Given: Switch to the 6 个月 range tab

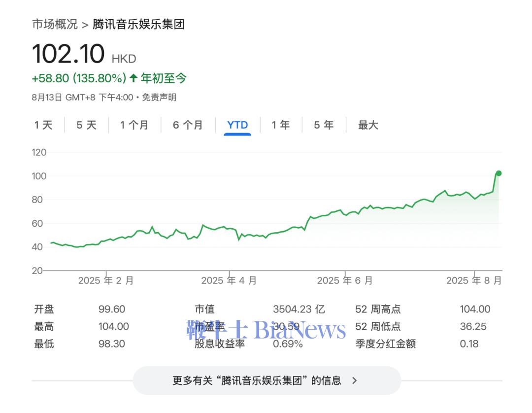Looking at the screenshot, I should 188,125.
